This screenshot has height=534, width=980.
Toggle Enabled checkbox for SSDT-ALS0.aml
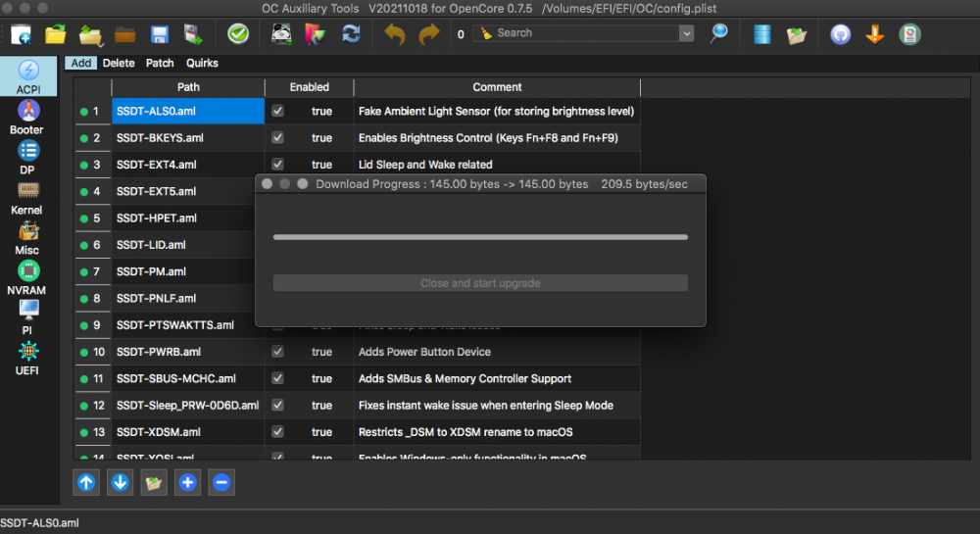click(x=277, y=111)
